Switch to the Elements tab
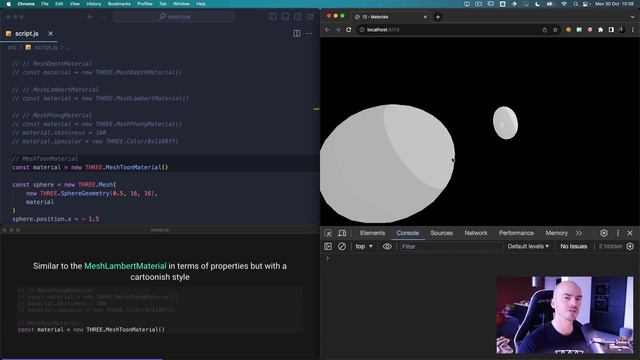Screen dimensions: 640x360 coord(372,233)
